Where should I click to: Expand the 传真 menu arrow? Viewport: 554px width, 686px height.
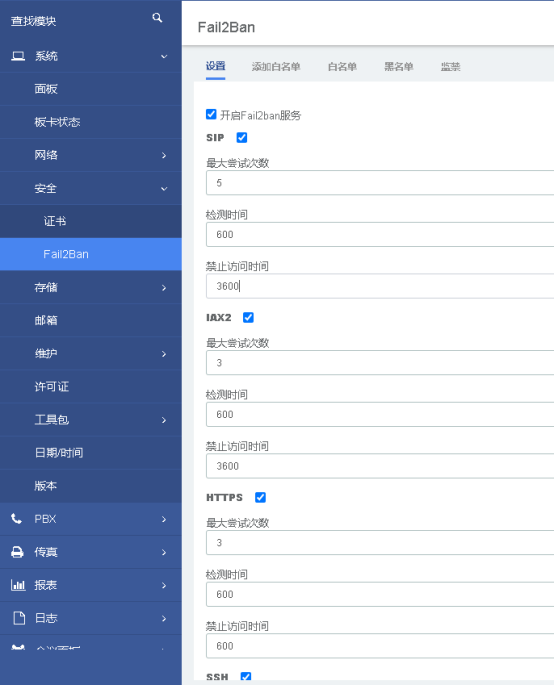(x=164, y=553)
